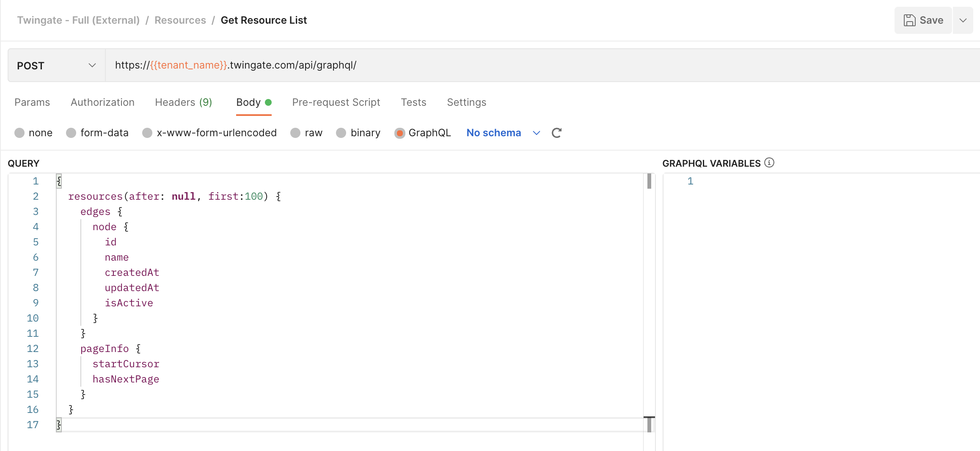The width and height of the screenshot is (980, 451).
Task: Select the none body type radio
Action: pyautogui.click(x=19, y=133)
